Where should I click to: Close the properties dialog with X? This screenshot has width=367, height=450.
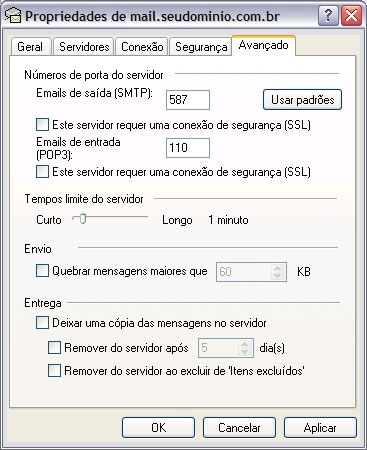coord(351,16)
